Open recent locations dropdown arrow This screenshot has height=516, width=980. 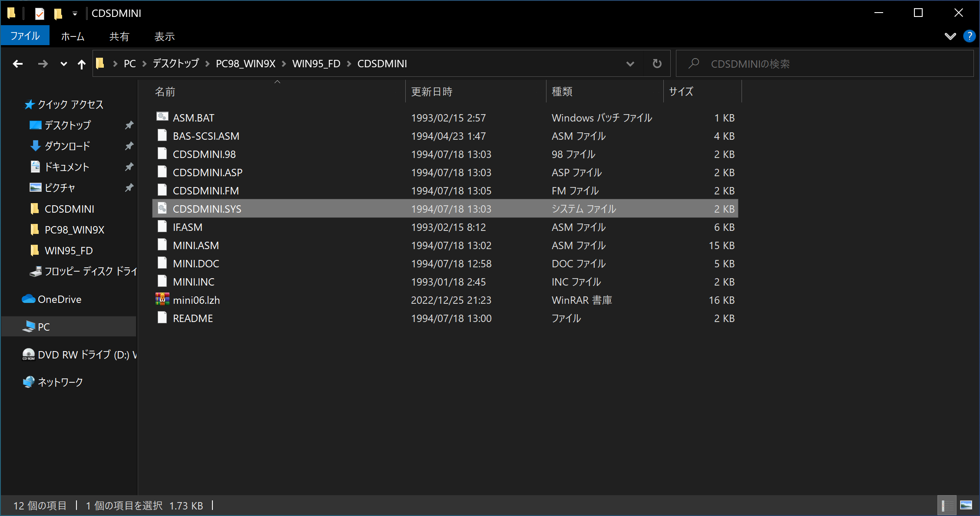(63, 64)
